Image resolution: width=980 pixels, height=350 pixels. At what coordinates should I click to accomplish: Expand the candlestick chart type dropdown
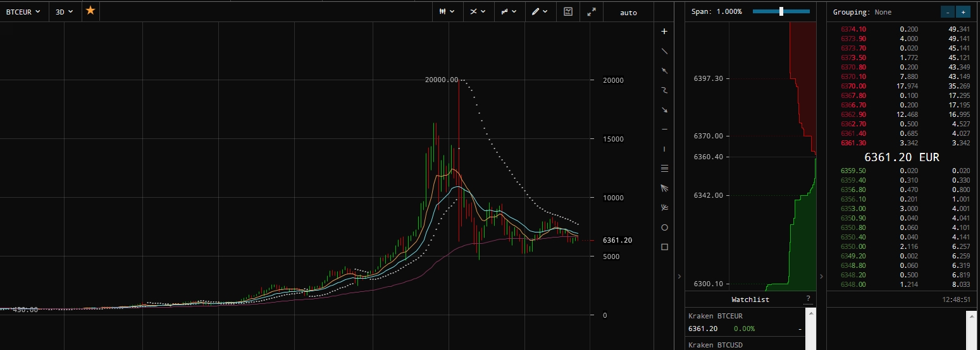[447, 11]
